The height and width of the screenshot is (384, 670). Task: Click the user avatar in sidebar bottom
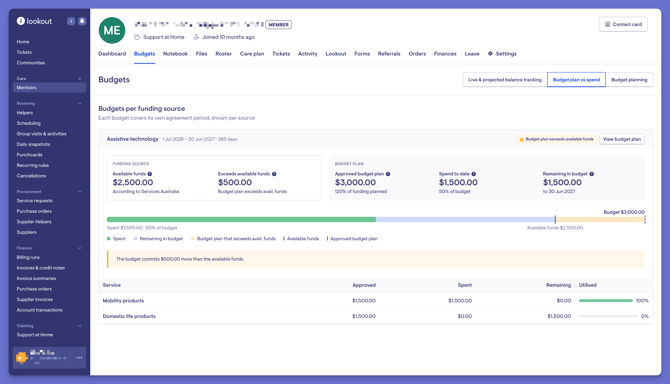pyautogui.click(x=21, y=357)
